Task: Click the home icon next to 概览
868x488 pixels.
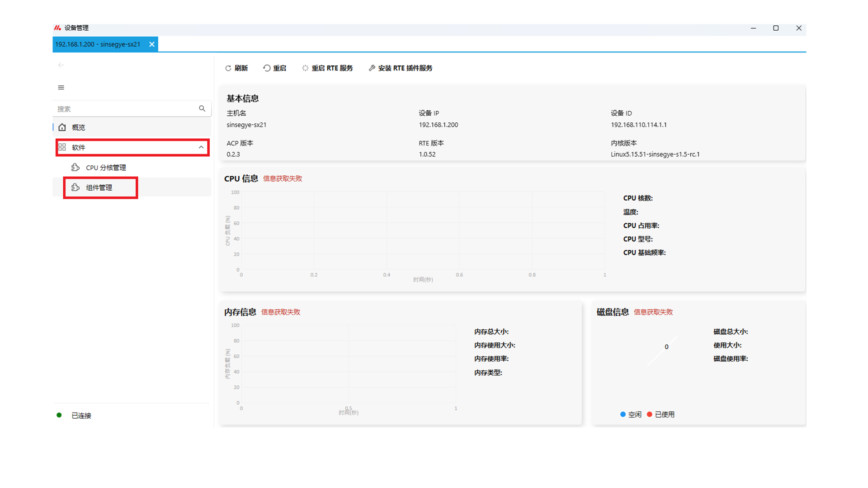Action: [x=62, y=127]
